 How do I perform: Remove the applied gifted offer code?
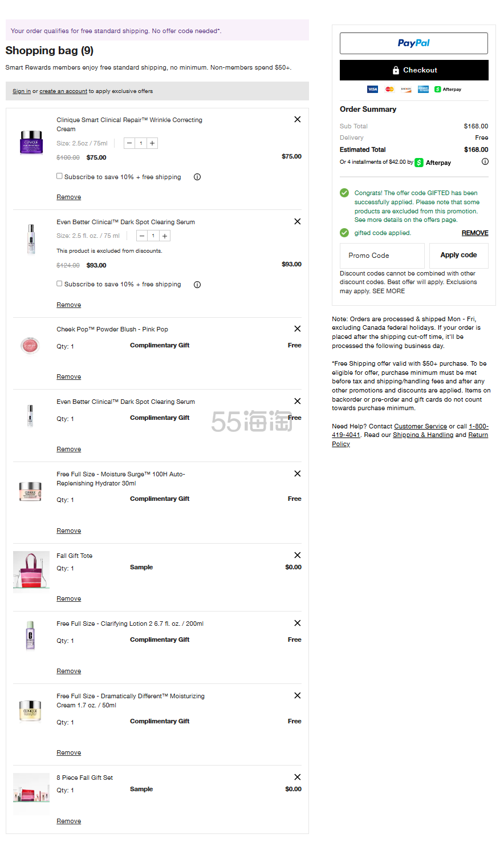[x=475, y=233]
